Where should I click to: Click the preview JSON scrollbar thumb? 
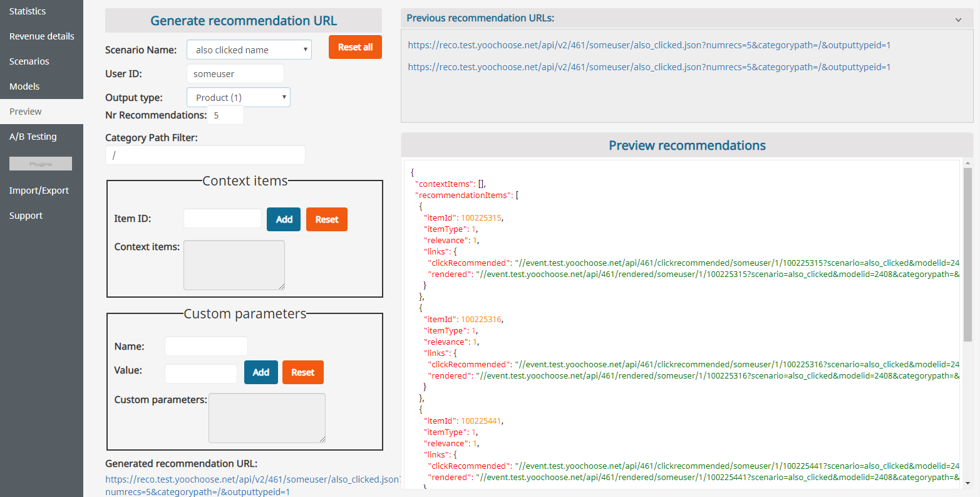coord(967,254)
